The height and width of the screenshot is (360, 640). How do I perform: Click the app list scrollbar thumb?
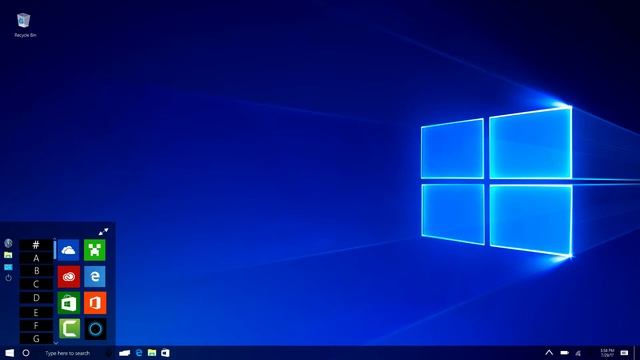pyautogui.click(x=55, y=250)
